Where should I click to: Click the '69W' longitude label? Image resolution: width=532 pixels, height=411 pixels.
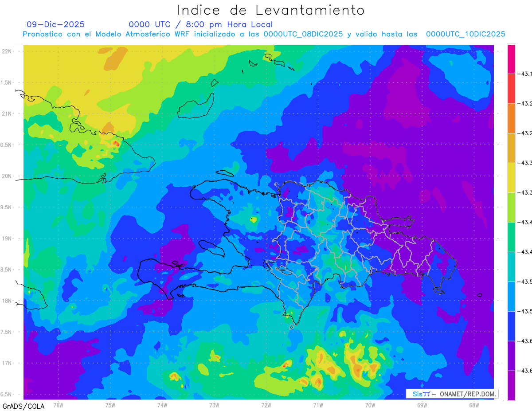[x=422, y=405]
